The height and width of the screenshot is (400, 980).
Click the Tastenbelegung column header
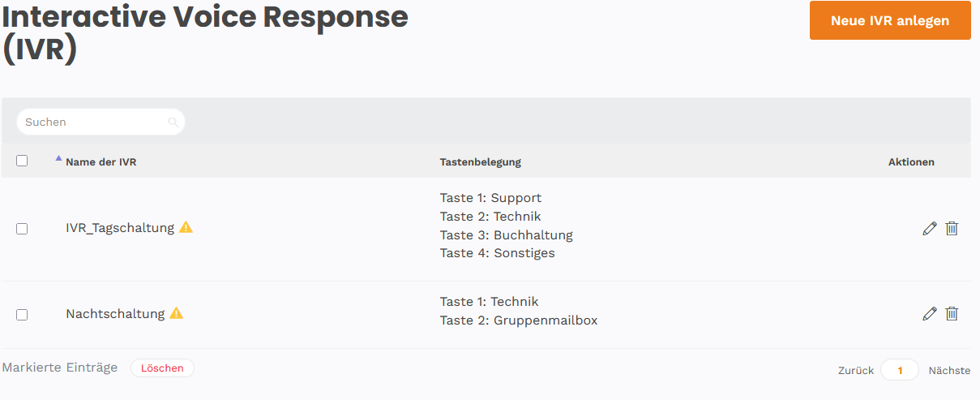(x=480, y=162)
